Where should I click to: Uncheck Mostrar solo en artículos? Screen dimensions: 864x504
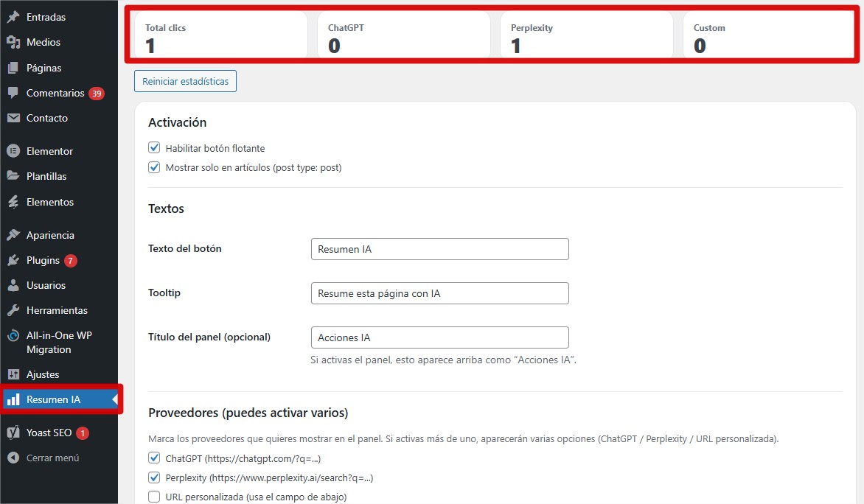tap(154, 167)
